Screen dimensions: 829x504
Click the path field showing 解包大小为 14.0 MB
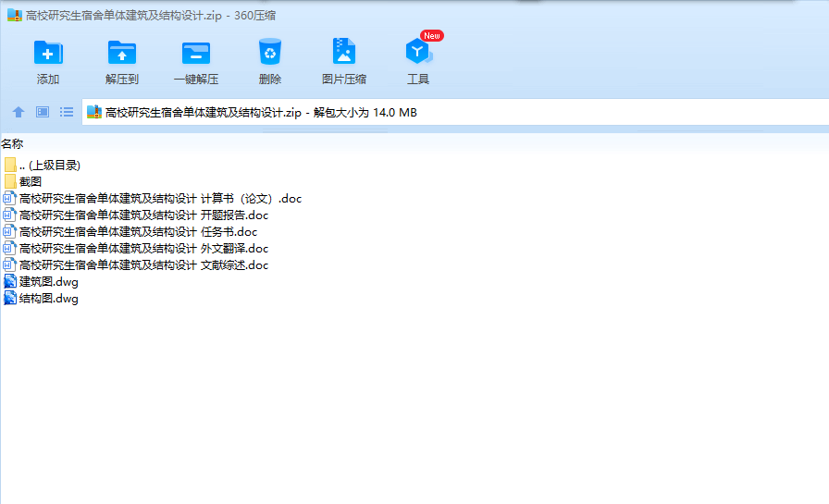coord(455,112)
